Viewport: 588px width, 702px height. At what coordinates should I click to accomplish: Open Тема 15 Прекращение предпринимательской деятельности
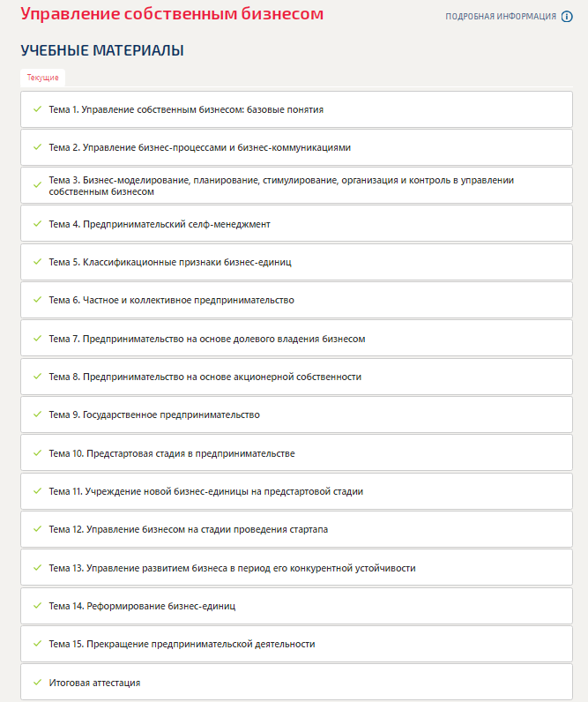click(x=297, y=644)
